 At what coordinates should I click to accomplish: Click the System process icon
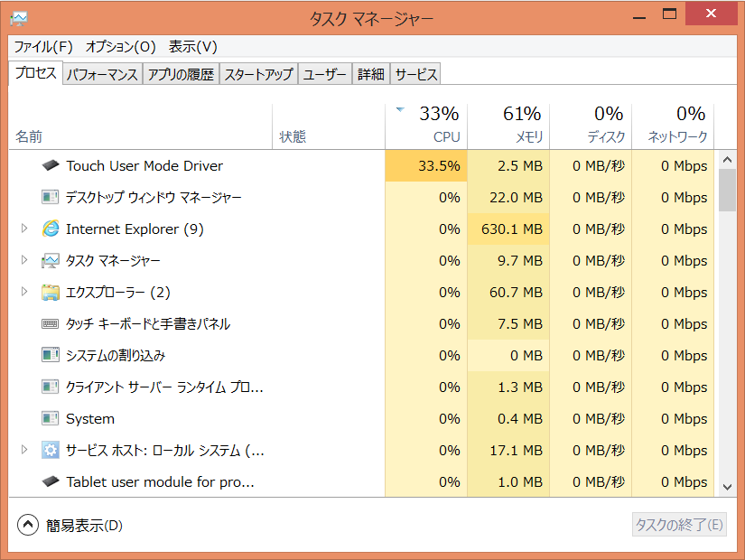[51, 418]
